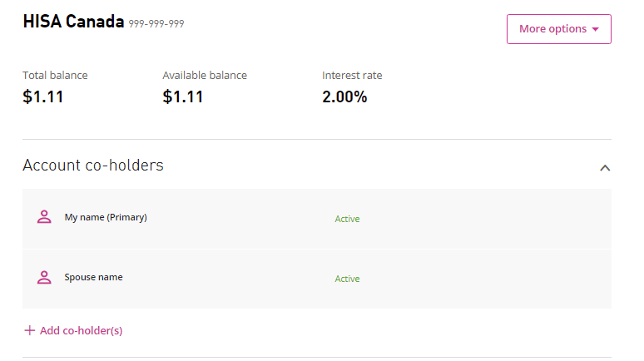Click the Active status of the primary holder
This screenshot has width=644, height=361.
[347, 219]
